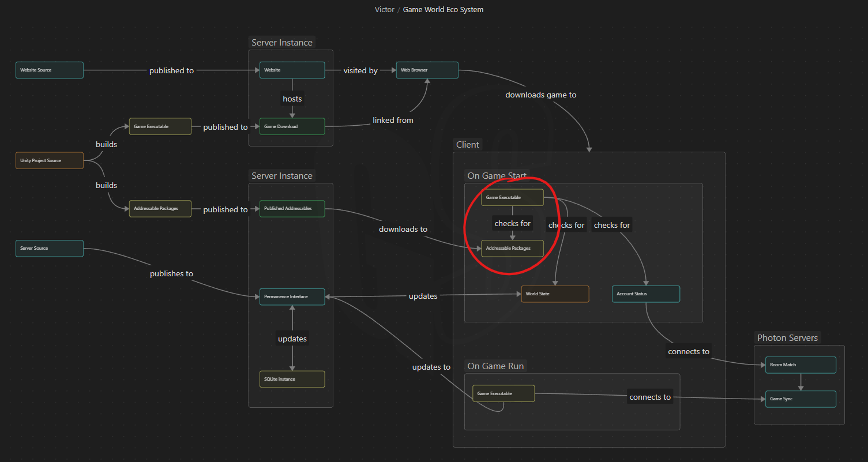Image resolution: width=868 pixels, height=462 pixels.
Task: Click the Photon Servers group label
Action: [787, 338]
